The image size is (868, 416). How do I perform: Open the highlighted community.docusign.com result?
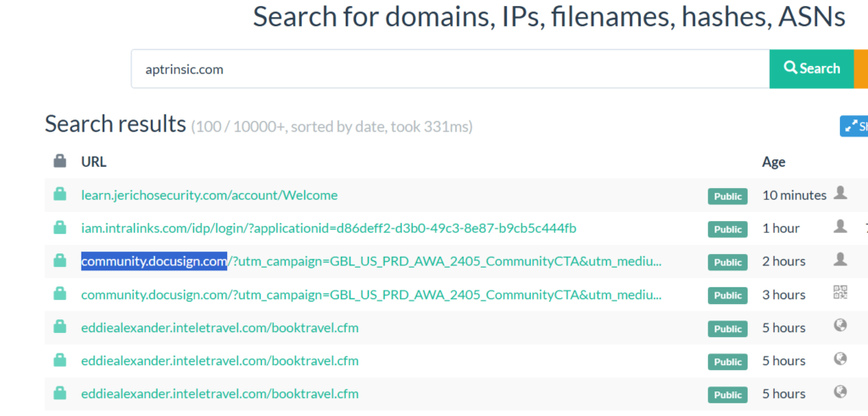(x=371, y=261)
